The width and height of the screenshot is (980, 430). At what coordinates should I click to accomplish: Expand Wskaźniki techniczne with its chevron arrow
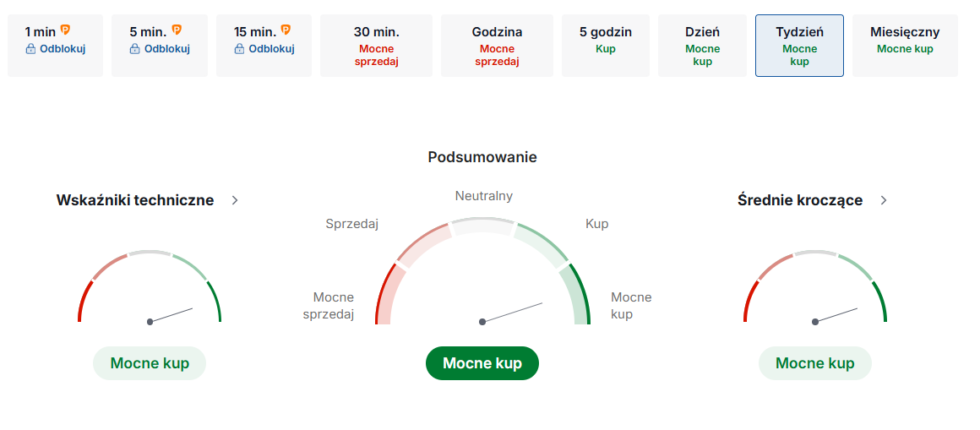(x=235, y=200)
